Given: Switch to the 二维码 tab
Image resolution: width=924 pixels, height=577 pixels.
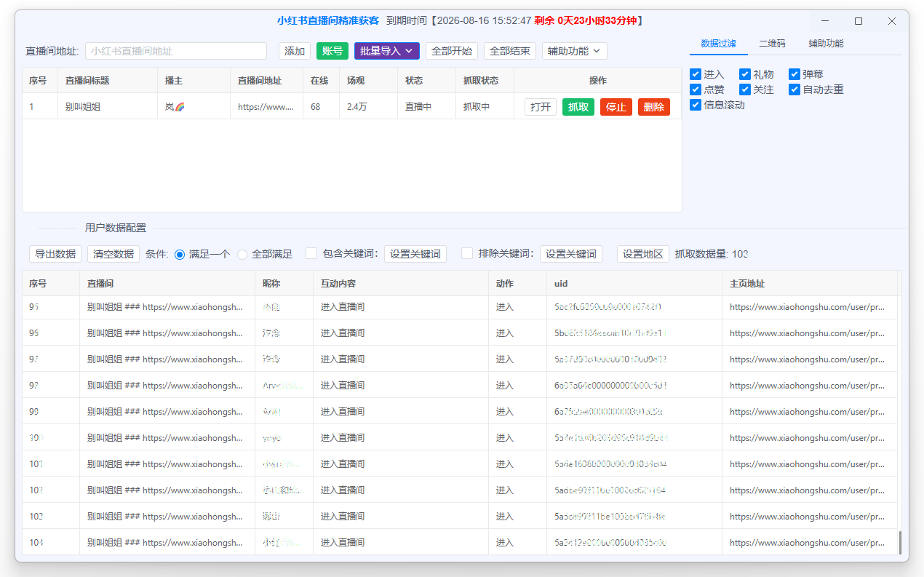Looking at the screenshot, I should (772, 44).
